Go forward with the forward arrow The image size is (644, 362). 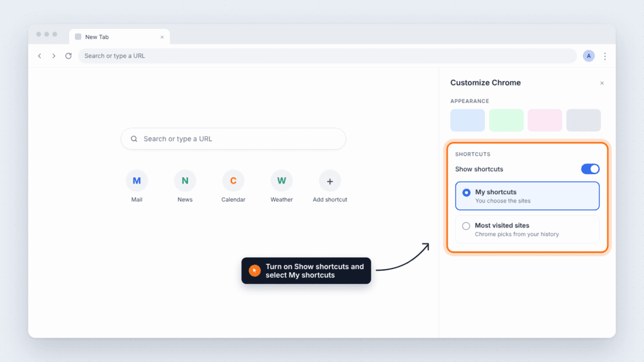pyautogui.click(x=54, y=56)
